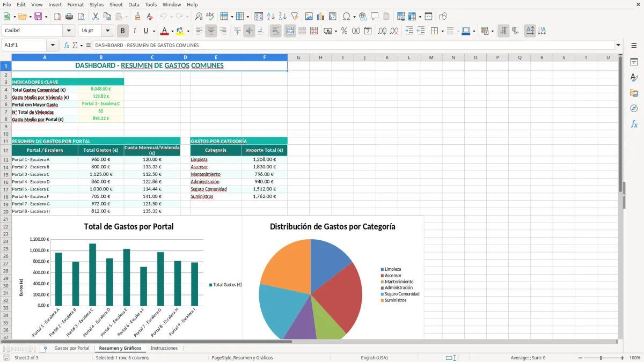Open Find & Replace icon

[199, 17]
